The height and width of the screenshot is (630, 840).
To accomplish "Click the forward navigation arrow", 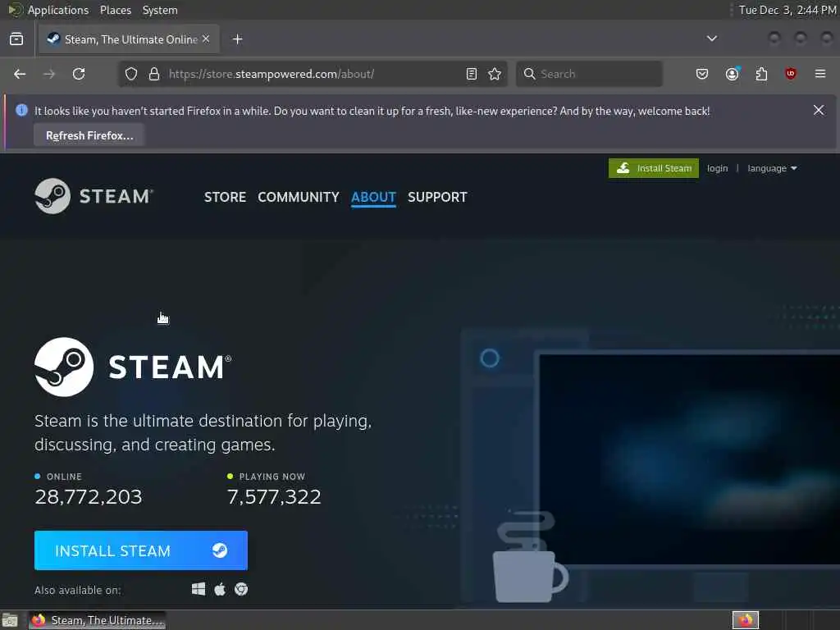I will (49, 74).
